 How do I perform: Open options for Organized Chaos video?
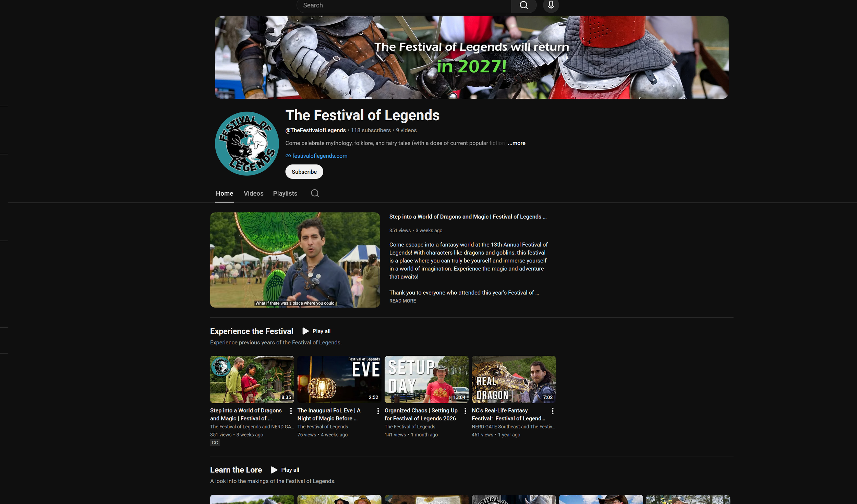465,411
